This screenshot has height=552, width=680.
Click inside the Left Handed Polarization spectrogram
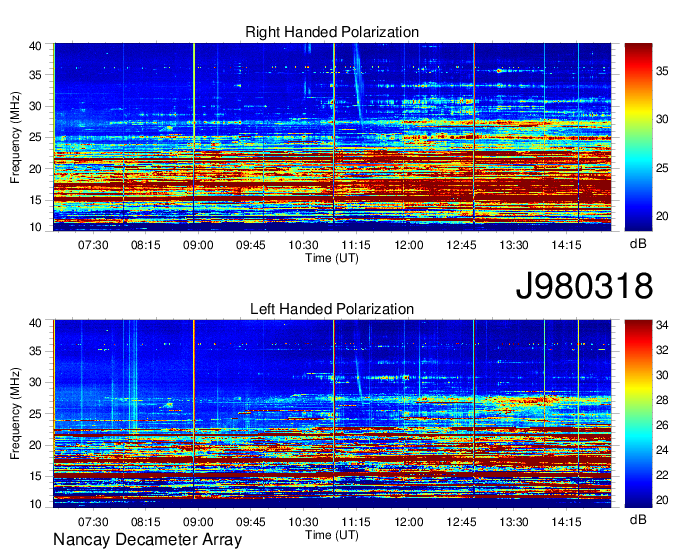tap(332, 414)
